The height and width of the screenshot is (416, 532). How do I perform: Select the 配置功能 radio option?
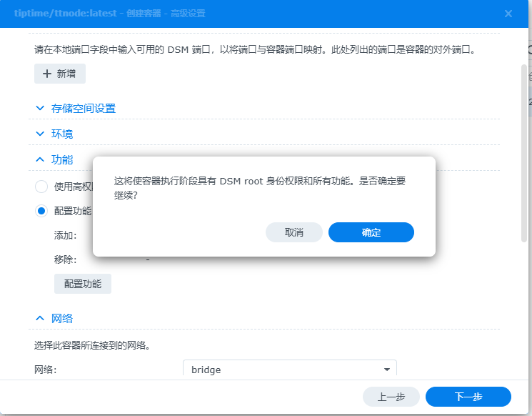[41, 211]
